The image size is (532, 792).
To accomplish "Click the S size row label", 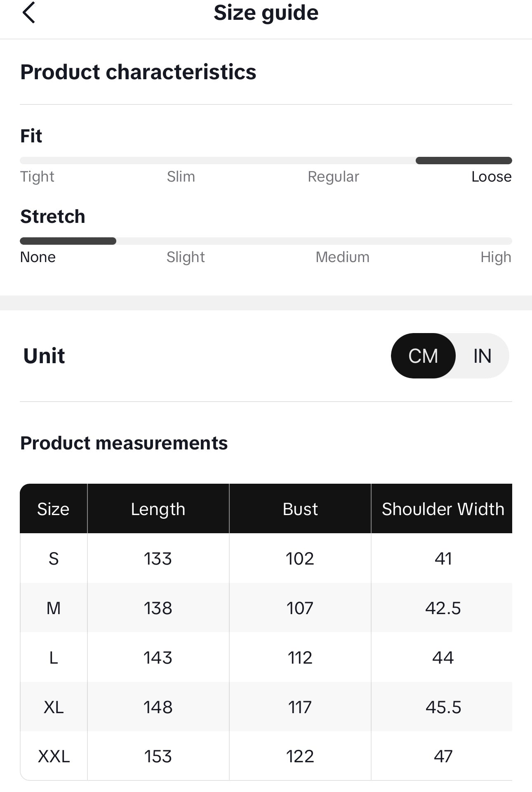I will pos(54,558).
